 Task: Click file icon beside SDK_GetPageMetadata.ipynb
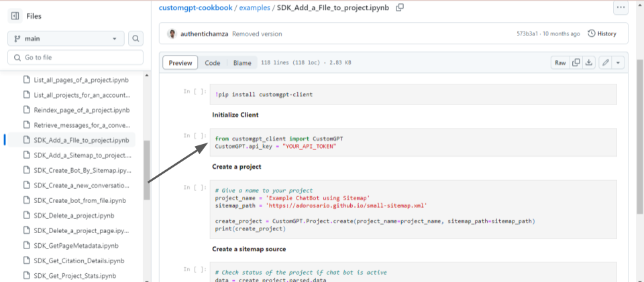click(27, 246)
